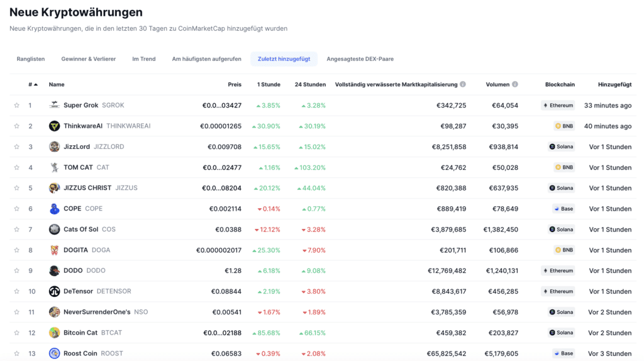Toggle the watchlist star for Super Grok
Image resolution: width=644 pixels, height=361 pixels.
point(17,106)
